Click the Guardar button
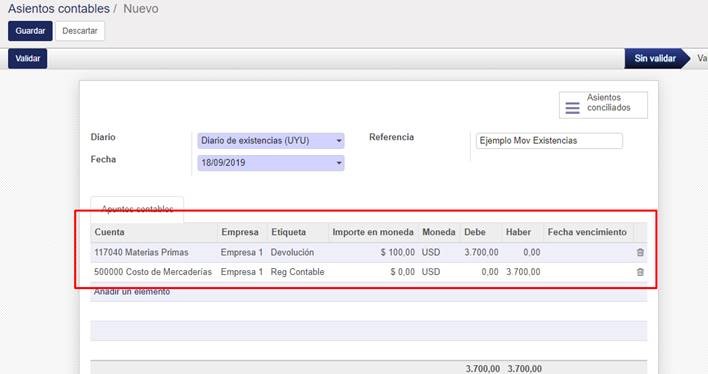This screenshot has width=708, height=374. click(30, 31)
